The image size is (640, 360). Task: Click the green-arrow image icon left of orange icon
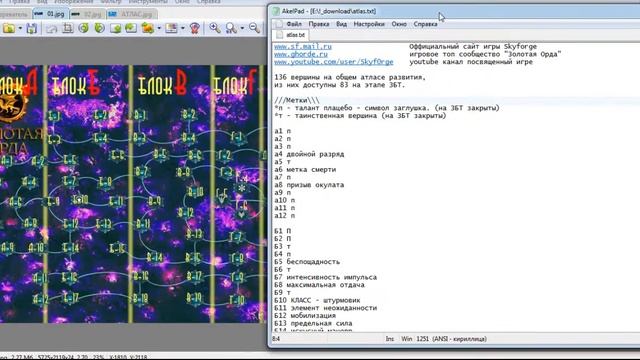point(131,28)
